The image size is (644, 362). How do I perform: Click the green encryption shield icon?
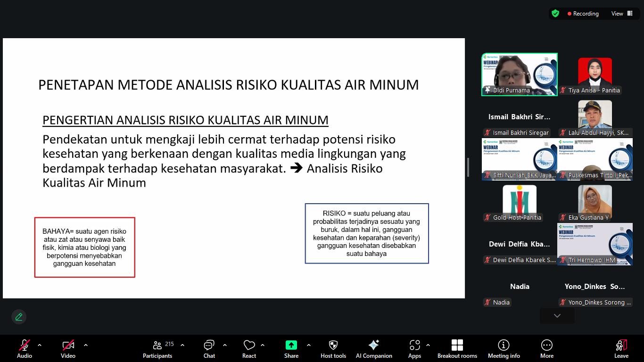tap(555, 14)
